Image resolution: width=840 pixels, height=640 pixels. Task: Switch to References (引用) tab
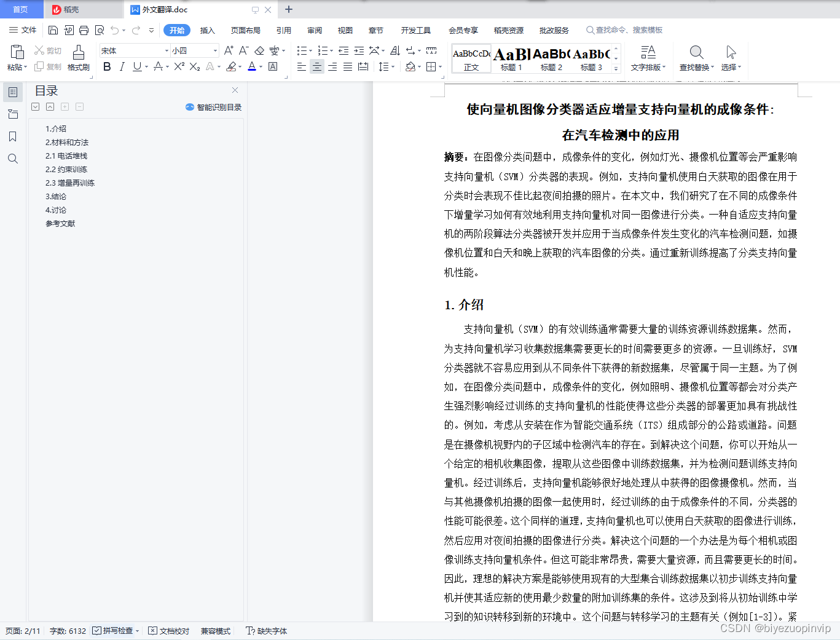[x=283, y=30]
